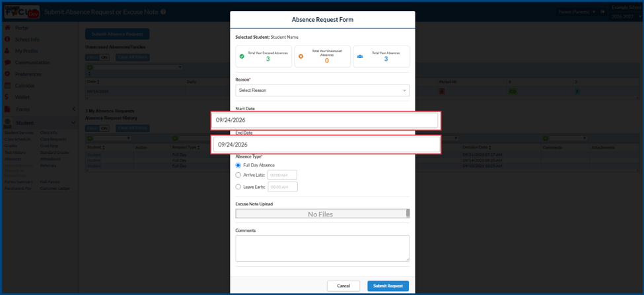This screenshot has width=644, height=295.
Task: Click the Cancel button in the form
Action: [x=343, y=286]
